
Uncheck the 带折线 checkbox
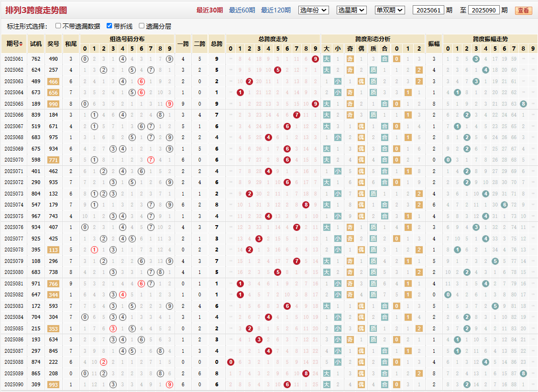pos(109,26)
